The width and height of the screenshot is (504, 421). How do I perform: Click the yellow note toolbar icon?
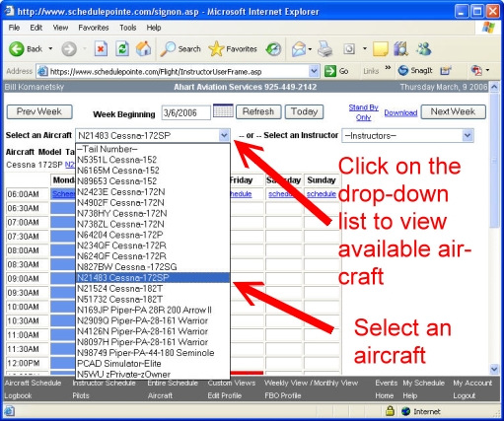(x=381, y=49)
